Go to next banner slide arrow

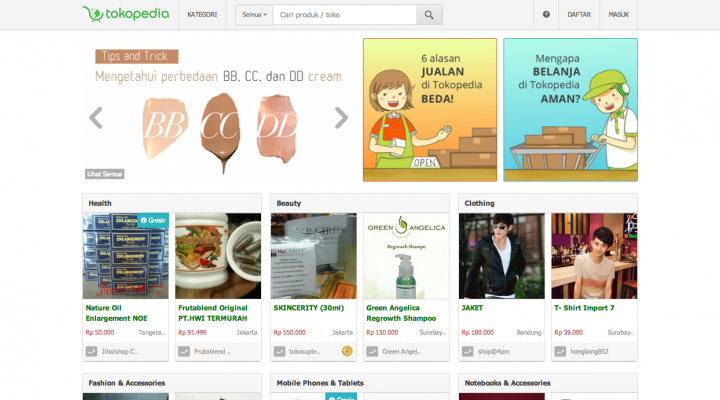(341, 118)
